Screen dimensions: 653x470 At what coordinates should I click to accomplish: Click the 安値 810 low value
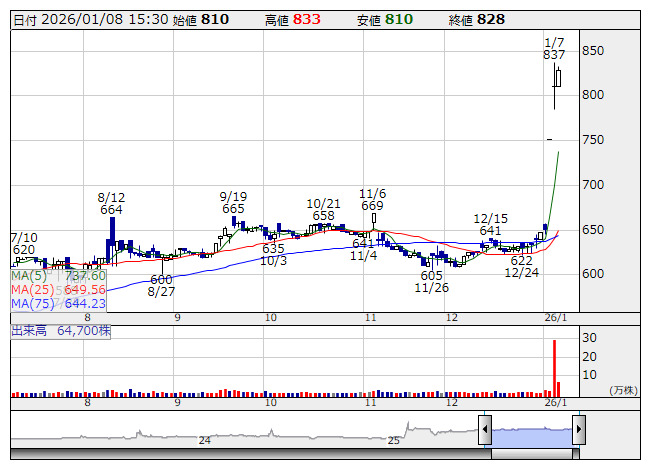point(384,20)
